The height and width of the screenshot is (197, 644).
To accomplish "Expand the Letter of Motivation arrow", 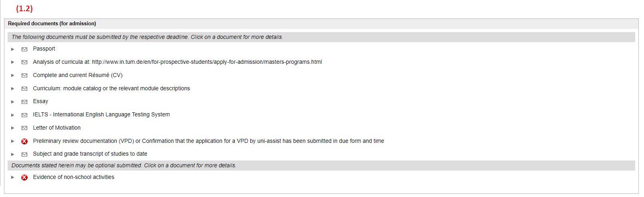I will click(x=13, y=128).
